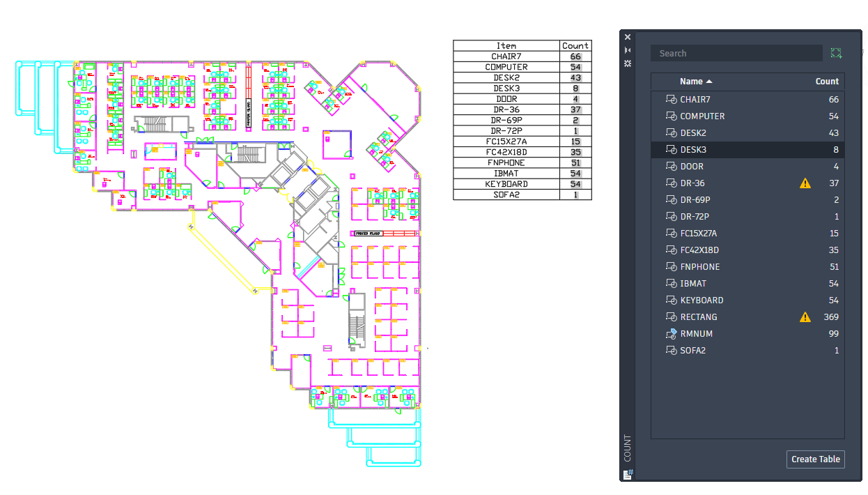Click the Create Table button
This screenshot has height=495, width=868.
click(815, 459)
